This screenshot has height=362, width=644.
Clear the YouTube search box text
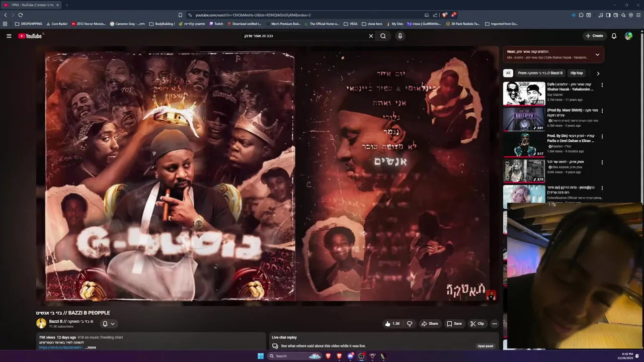point(371,36)
